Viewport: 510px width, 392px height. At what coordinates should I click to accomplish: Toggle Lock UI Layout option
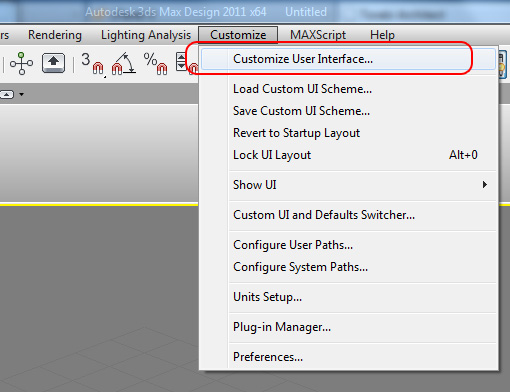pyautogui.click(x=348, y=155)
